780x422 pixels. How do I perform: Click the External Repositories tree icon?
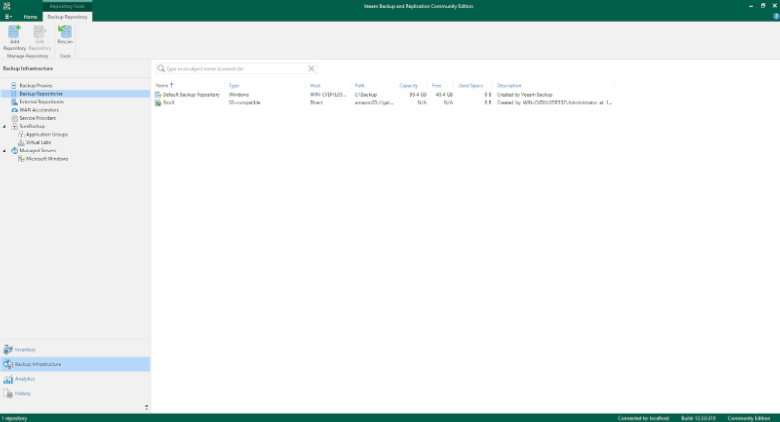click(14, 102)
